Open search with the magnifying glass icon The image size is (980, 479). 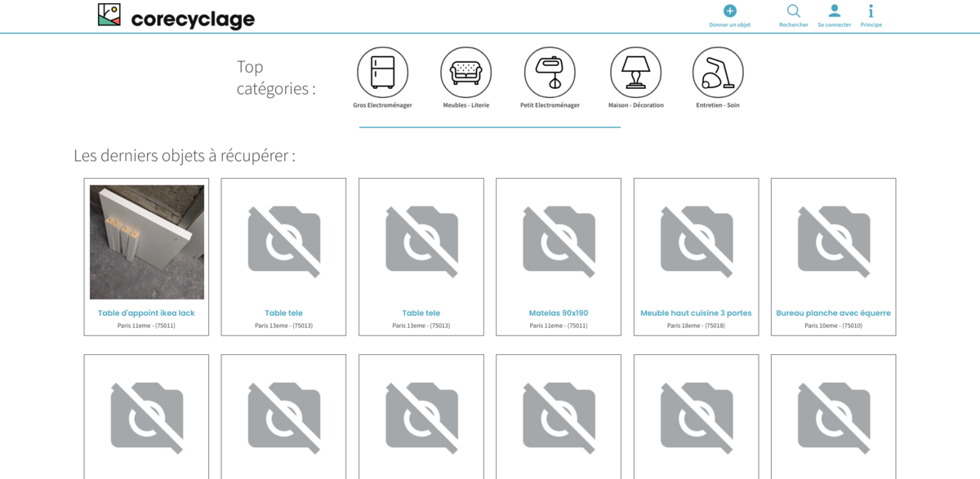point(793,11)
